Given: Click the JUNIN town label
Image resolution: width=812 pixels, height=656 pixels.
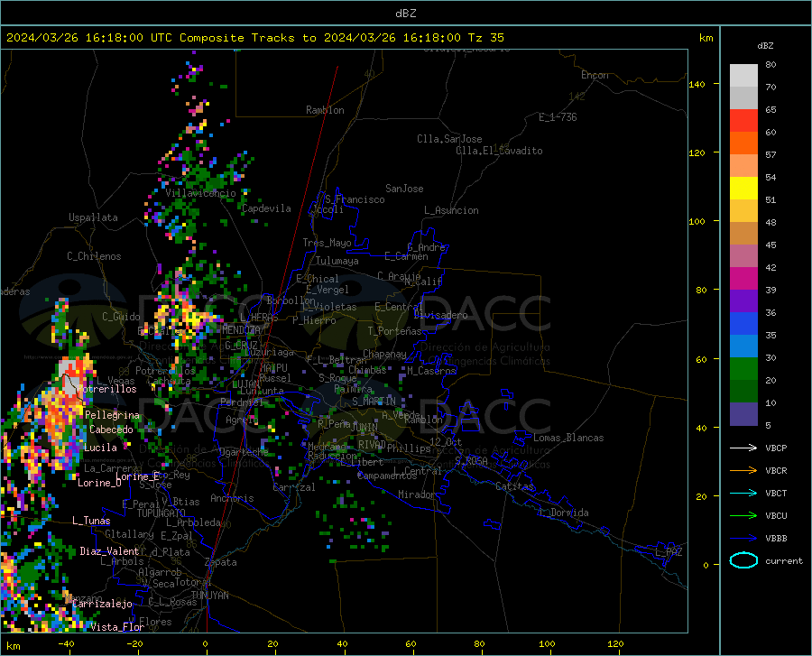Looking at the screenshot, I should (364, 427).
